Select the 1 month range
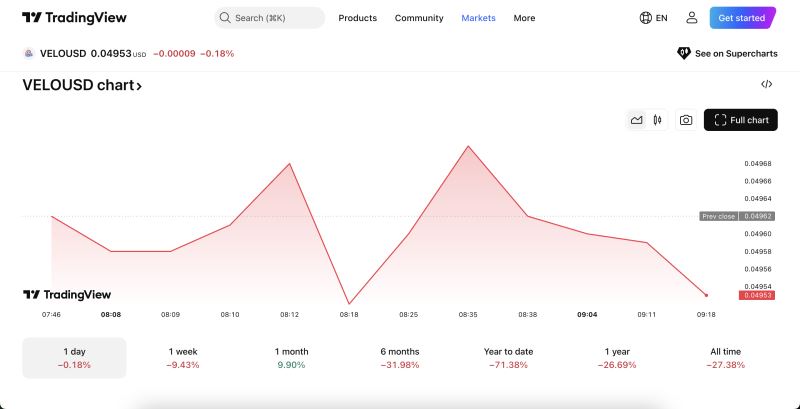Screen dimensions: 800x409 (292, 357)
